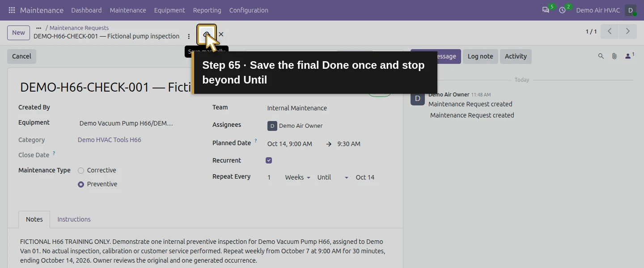Toggle the Recurrent checkbox
The width and height of the screenshot is (644, 268).
click(x=269, y=160)
